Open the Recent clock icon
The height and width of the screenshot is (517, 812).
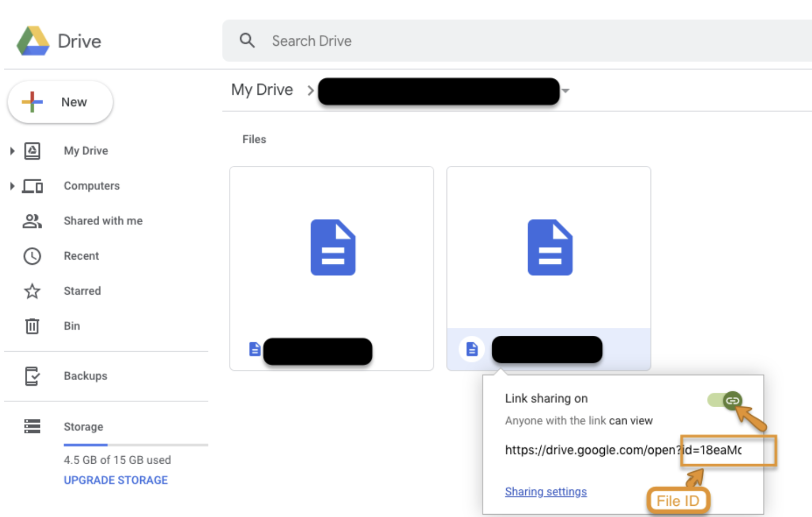click(x=32, y=256)
